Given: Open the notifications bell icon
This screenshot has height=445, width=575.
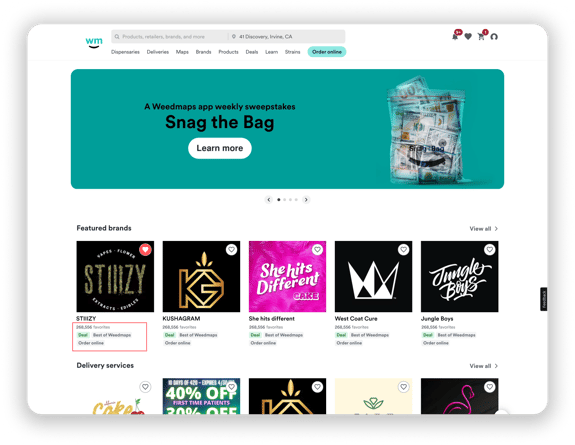Looking at the screenshot, I should tap(455, 36).
